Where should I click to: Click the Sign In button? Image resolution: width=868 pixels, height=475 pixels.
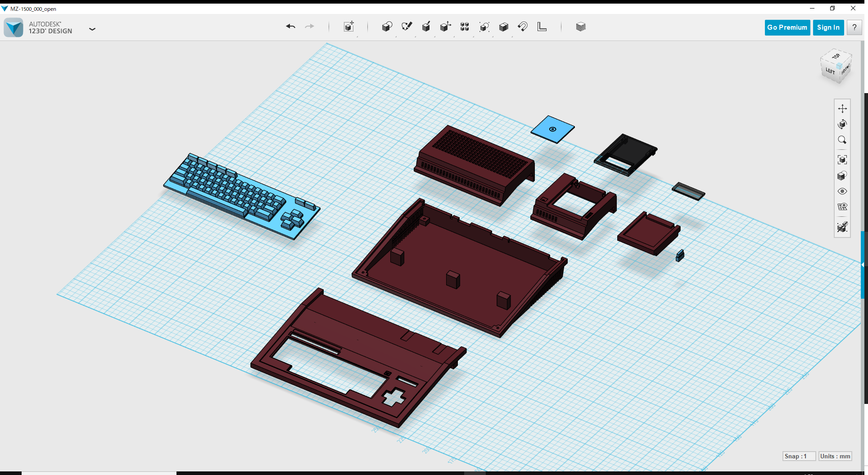[x=828, y=27]
